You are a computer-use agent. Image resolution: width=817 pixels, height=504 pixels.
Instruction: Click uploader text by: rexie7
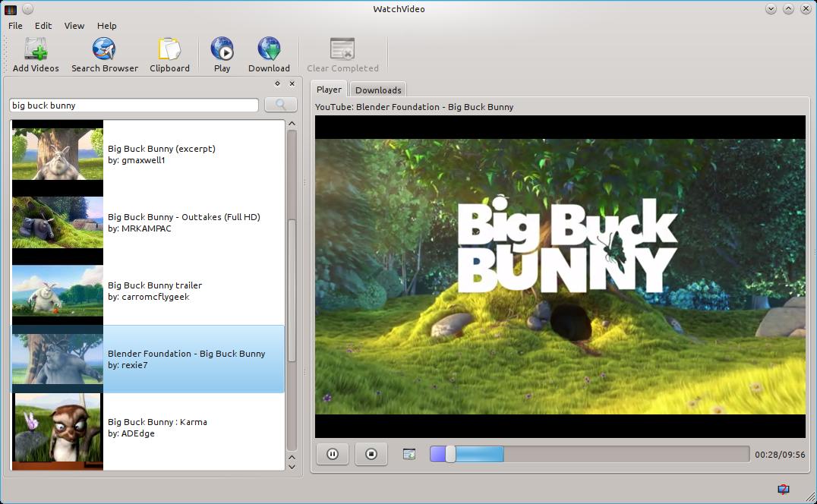pyautogui.click(x=128, y=365)
